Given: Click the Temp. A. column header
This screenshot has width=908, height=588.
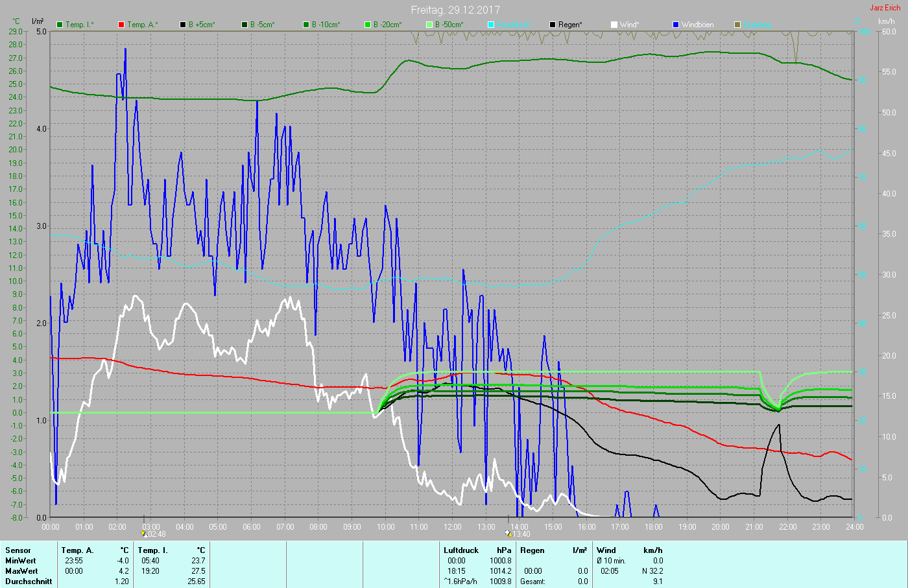Looking at the screenshot, I should (77, 550).
